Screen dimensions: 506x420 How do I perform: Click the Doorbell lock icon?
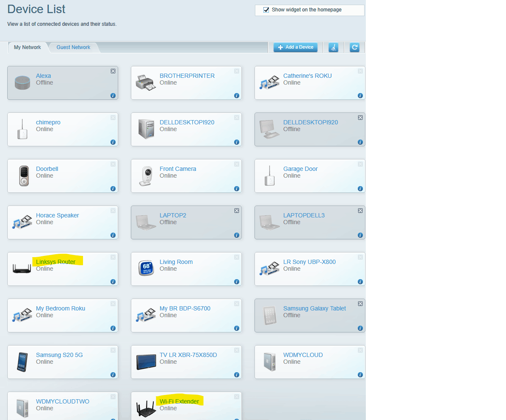tap(24, 176)
